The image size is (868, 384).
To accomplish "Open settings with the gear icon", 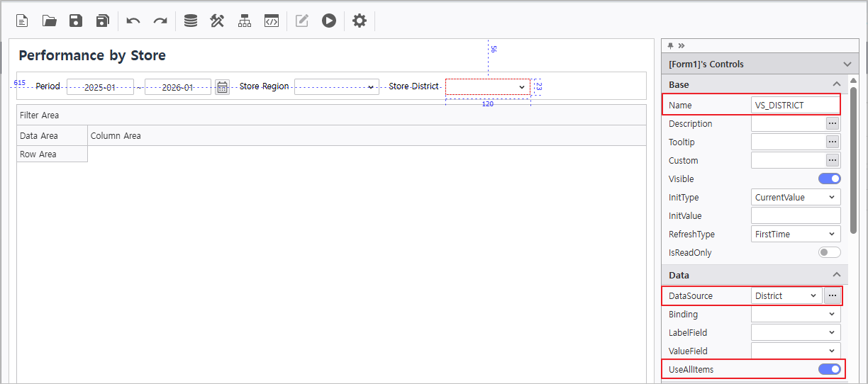I will [x=360, y=21].
